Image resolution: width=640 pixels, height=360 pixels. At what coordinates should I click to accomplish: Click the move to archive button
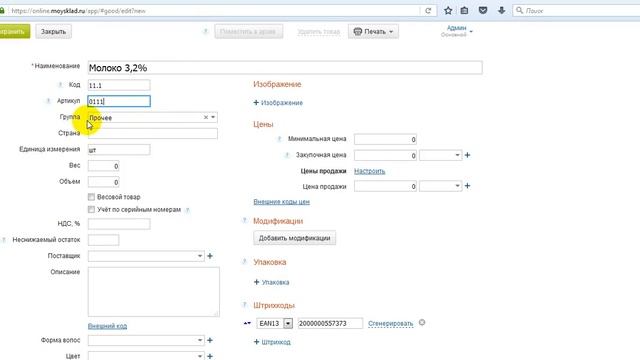coord(249,31)
